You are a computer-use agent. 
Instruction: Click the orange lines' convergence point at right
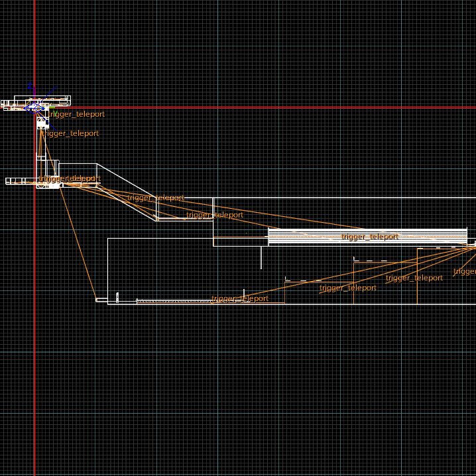pos(473,245)
